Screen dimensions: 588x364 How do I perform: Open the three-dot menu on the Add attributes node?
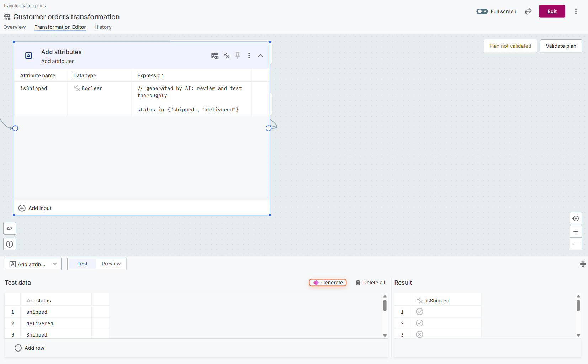[x=249, y=56]
